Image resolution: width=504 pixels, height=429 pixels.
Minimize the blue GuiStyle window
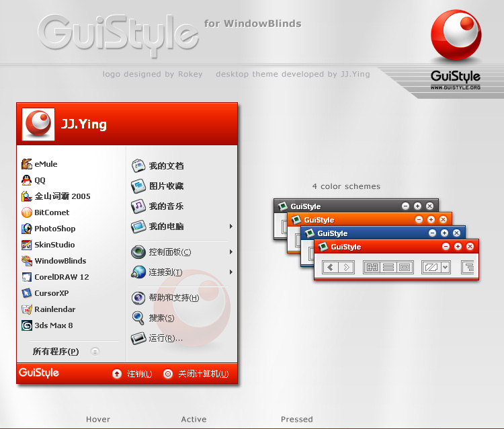pos(432,233)
